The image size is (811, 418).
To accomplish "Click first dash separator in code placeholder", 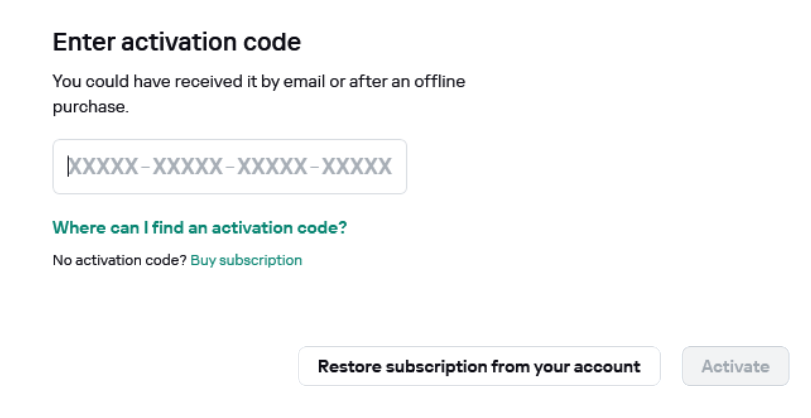I will point(145,167).
